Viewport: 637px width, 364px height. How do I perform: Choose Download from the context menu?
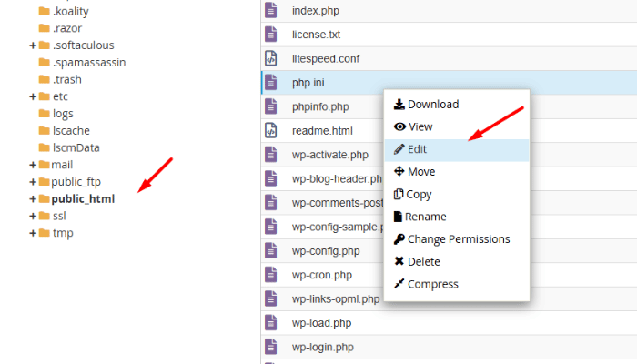coord(457,105)
